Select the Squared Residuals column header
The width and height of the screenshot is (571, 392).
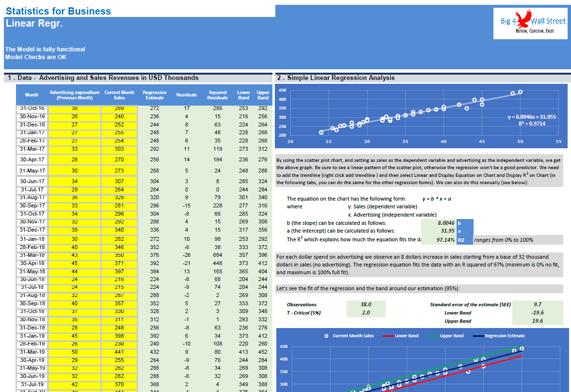click(218, 95)
